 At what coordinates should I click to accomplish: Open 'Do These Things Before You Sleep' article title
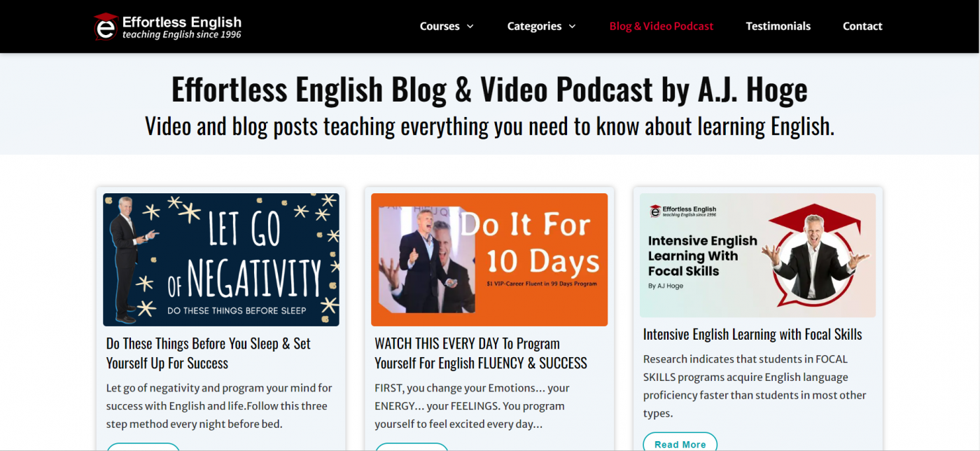coord(208,353)
